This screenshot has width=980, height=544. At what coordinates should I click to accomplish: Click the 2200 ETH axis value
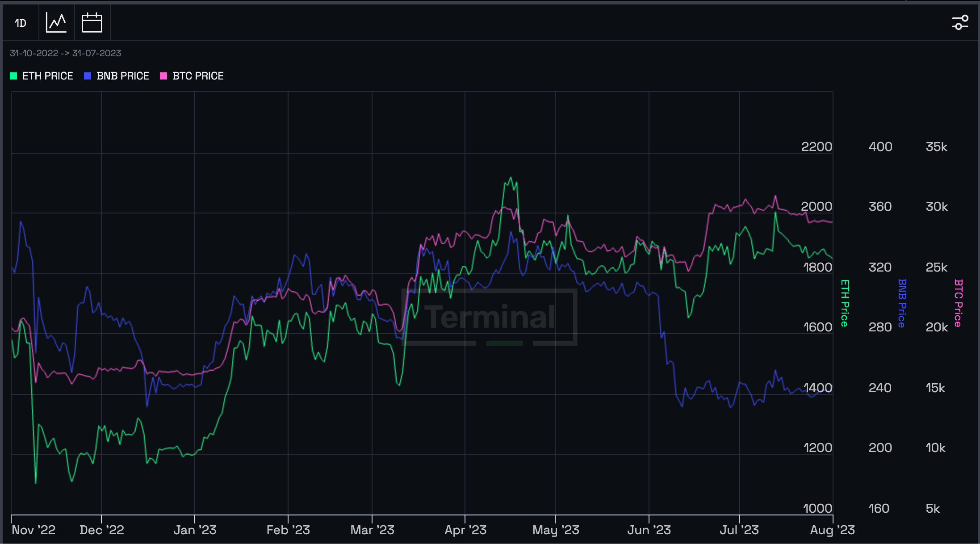817,146
